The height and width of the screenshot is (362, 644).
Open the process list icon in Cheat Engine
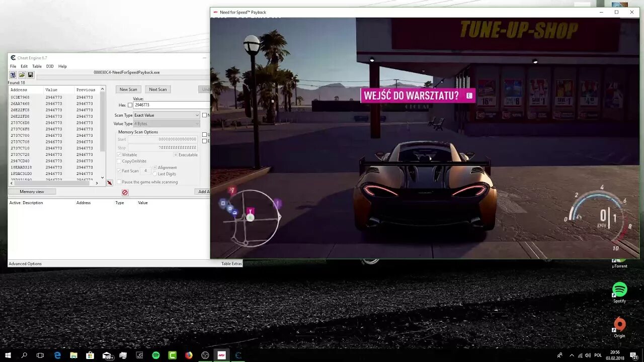click(x=13, y=75)
